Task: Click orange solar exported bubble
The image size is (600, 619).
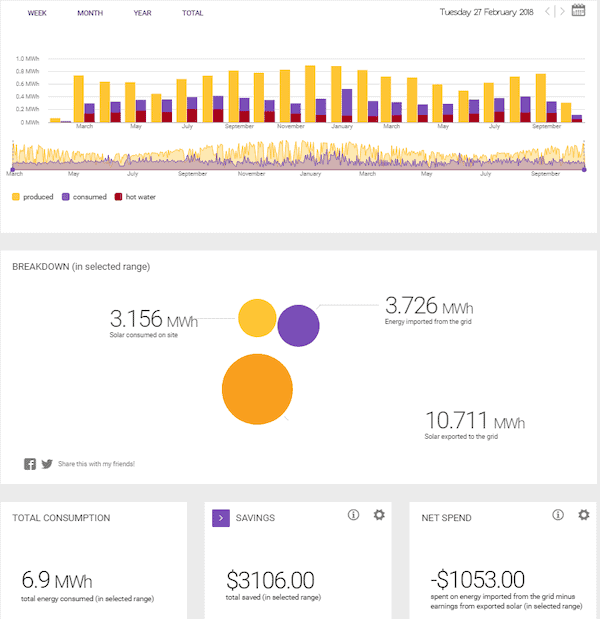Action: pyautogui.click(x=257, y=389)
